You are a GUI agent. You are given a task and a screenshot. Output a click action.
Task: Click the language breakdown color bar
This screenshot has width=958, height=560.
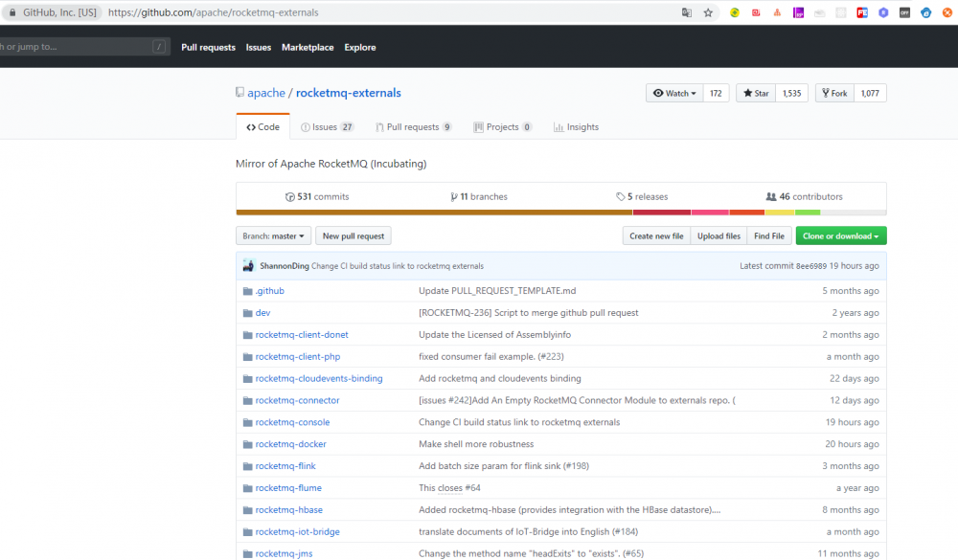560,213
